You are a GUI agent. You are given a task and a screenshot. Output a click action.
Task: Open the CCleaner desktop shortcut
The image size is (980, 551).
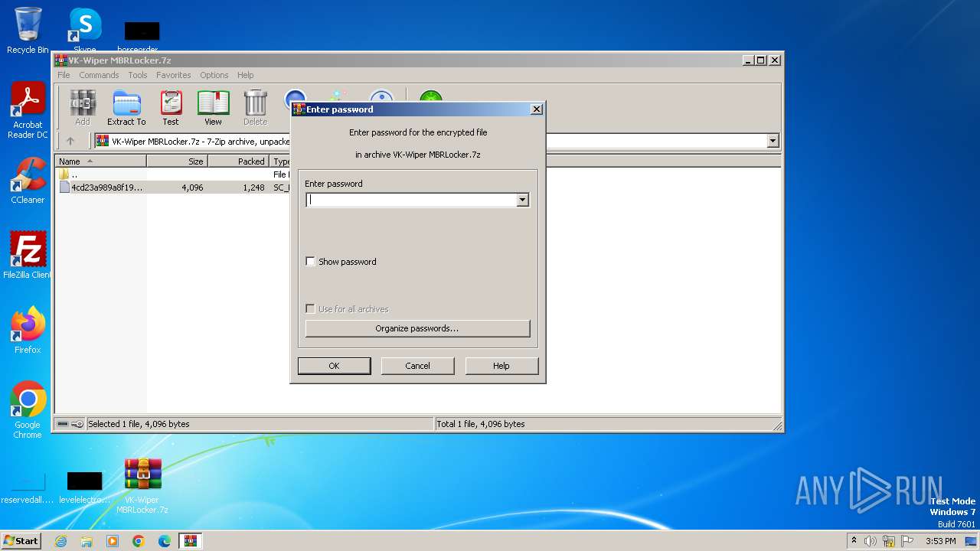tap(28, 181)
